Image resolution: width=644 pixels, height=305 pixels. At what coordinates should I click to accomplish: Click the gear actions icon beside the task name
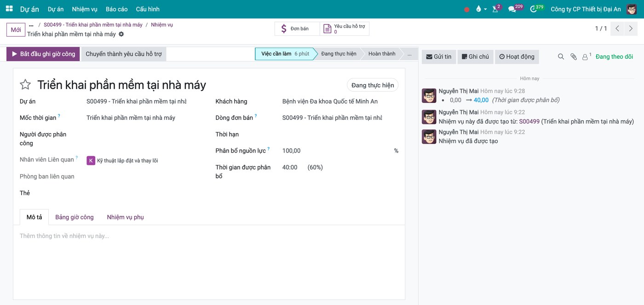click(121, 34)
